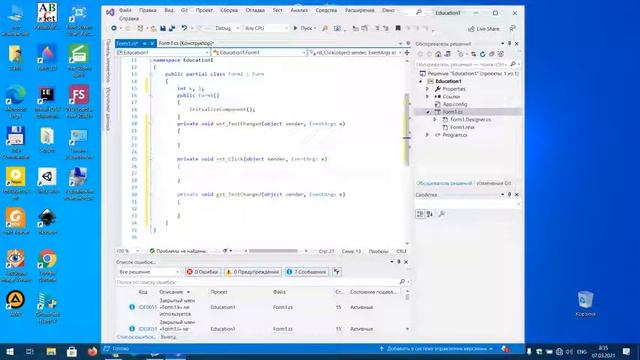Screen dimensions: 640x360
Task: Click wrench property pages icon
Action: 441,214
